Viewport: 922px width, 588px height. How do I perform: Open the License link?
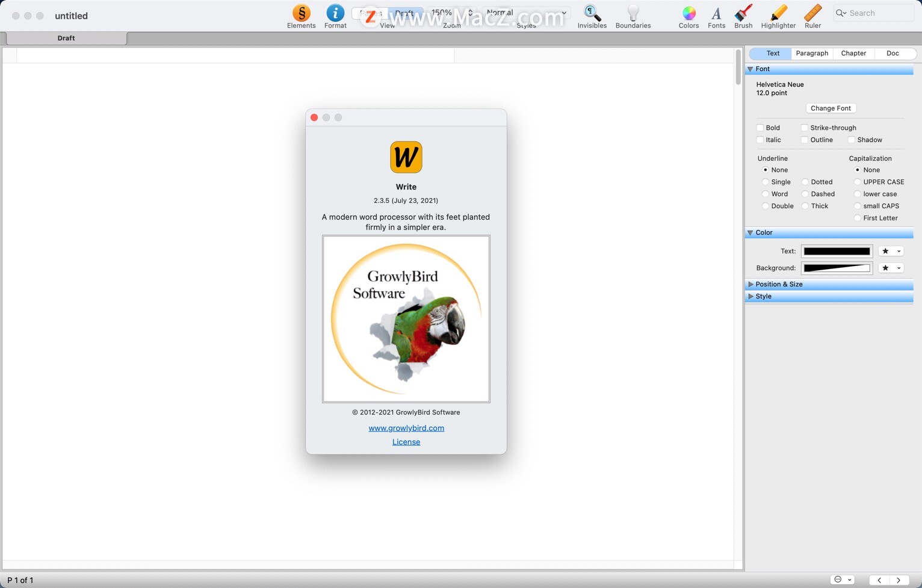click(406, 442)
